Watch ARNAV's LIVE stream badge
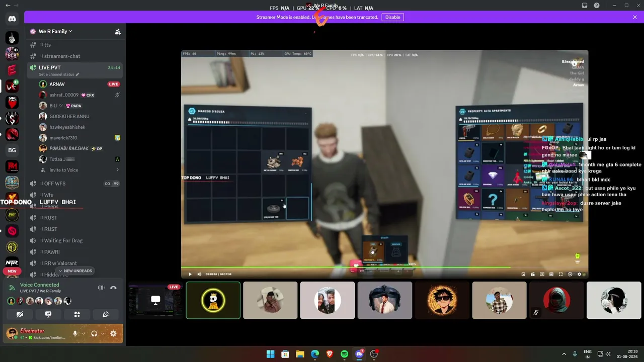This screenshot has height=362, width=644. [x=114, y=84]
